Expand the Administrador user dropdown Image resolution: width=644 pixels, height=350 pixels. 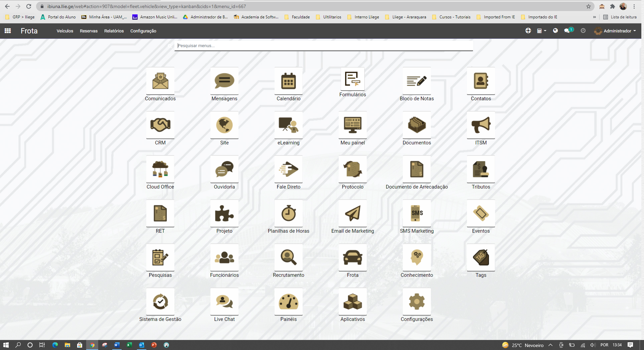click(615, 31)
